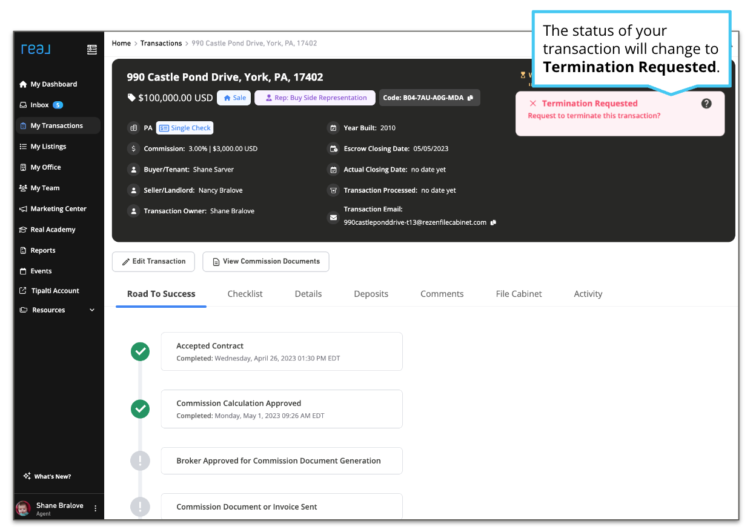The image size is (756, 532).
Task: Copy the transaction code B04-7AU-A0G-MDA
Action: click(470, 98)
